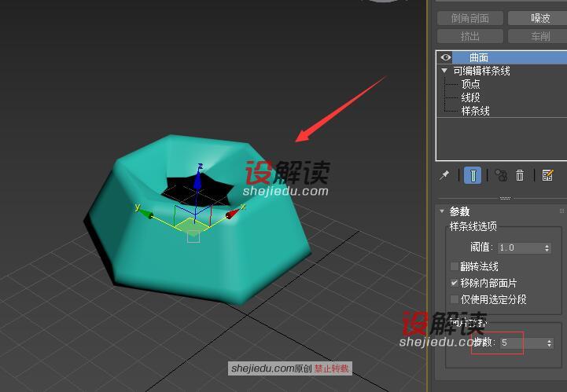Toggle eye icon of 曲面 modifier

[445, 57]
